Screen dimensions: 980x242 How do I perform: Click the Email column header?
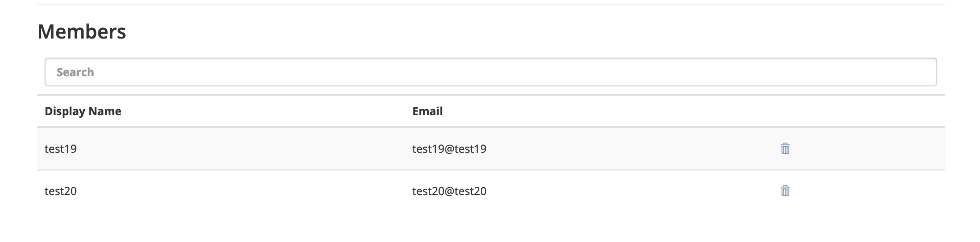[x=427, y=111]
